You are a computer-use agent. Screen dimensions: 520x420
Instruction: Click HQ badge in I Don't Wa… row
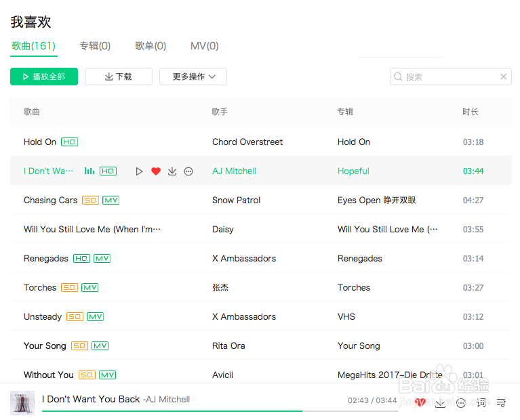[x=108, y=171]
